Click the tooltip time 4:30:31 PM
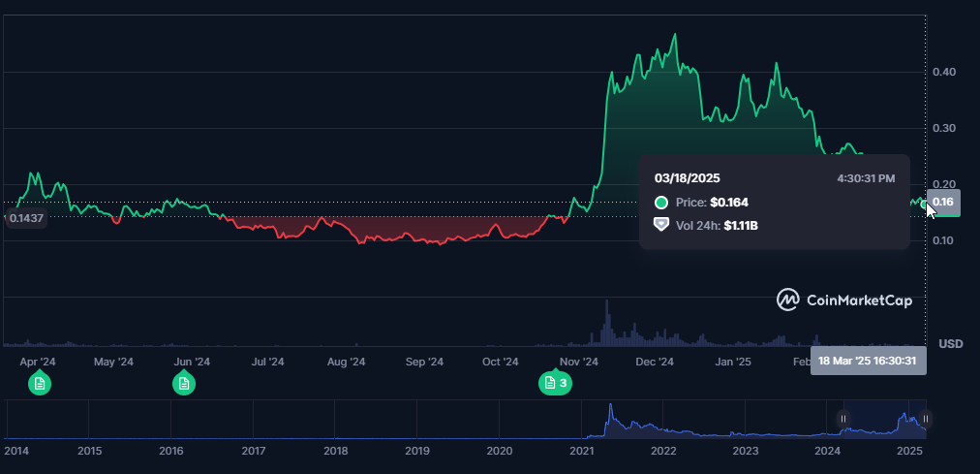This screenshot has height=474, width=980. click(x=866, y=179)
